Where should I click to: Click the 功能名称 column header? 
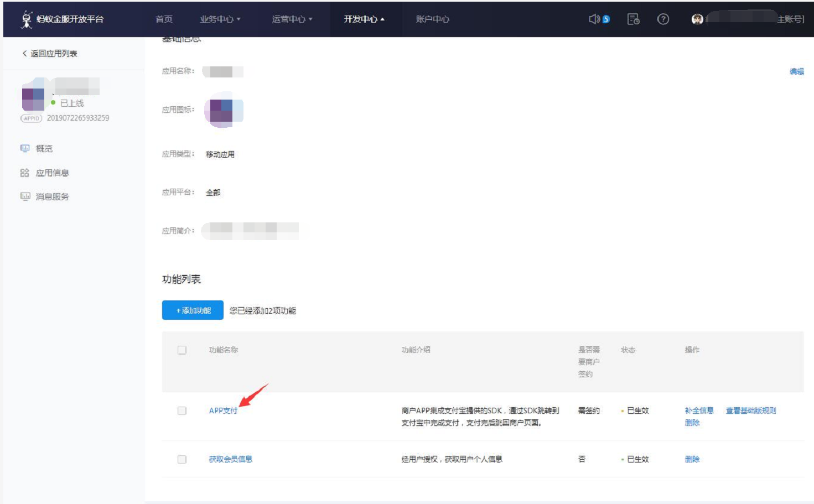(x=224, y=350)
